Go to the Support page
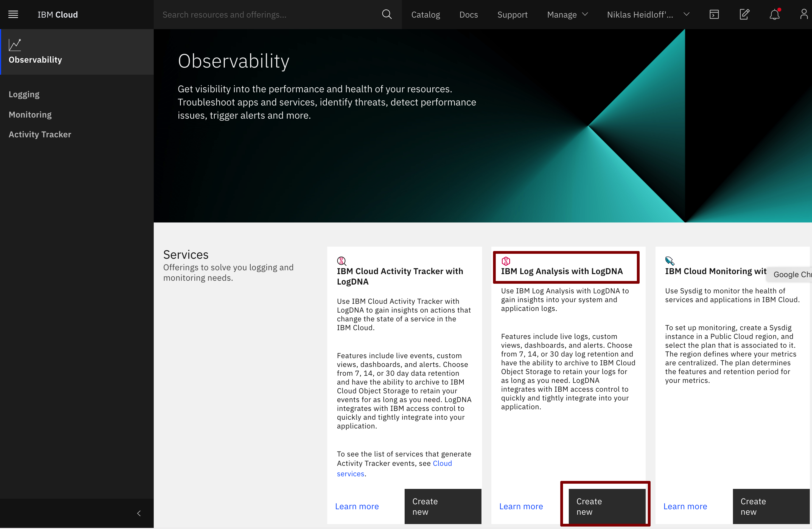812x529 pixels. (x=512, y=14)
